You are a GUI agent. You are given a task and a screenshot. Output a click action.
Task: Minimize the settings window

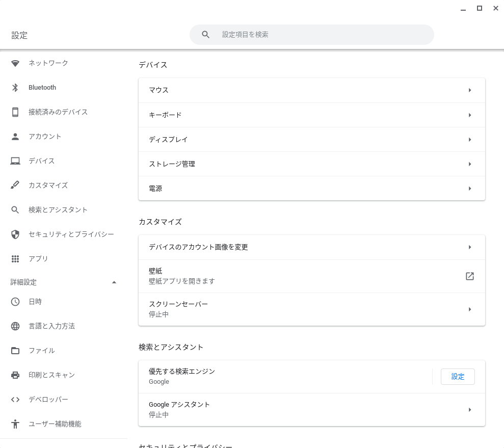click(463, 9)
